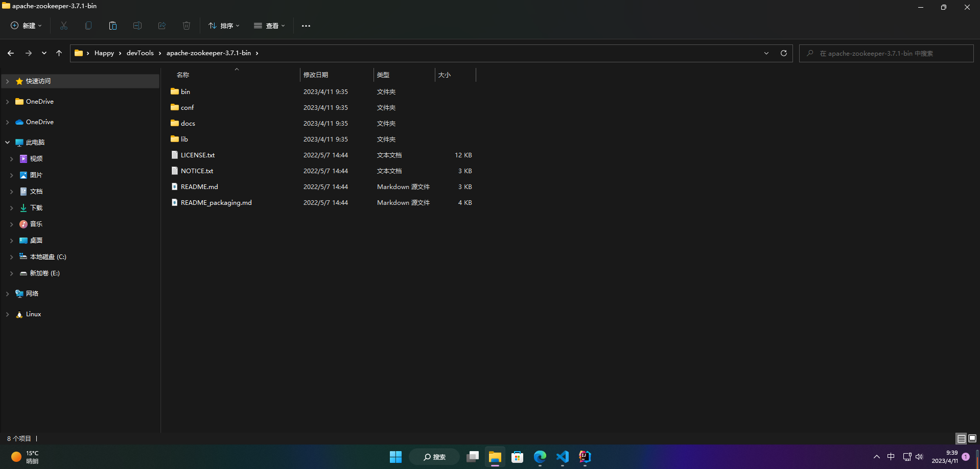
Task: Go forward with the right arrow
Action: (x=29, y=53)
